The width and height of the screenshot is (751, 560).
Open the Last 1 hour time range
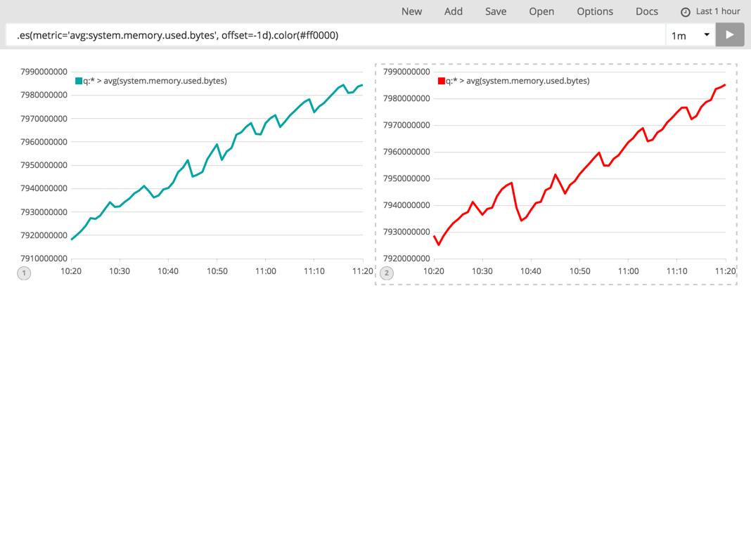717,11
